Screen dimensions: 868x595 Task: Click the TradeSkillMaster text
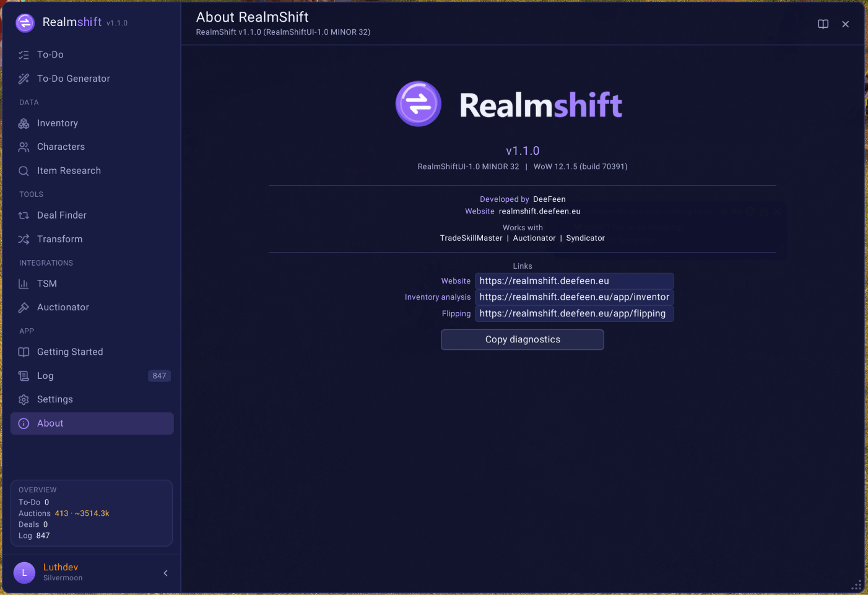pyautogui.click(x=471, y=238)
